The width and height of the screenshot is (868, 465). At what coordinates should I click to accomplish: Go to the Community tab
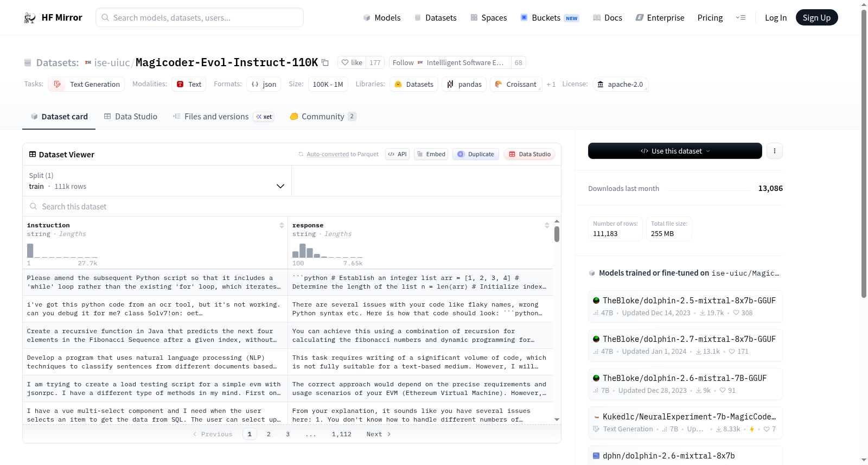tap(323, 117)
